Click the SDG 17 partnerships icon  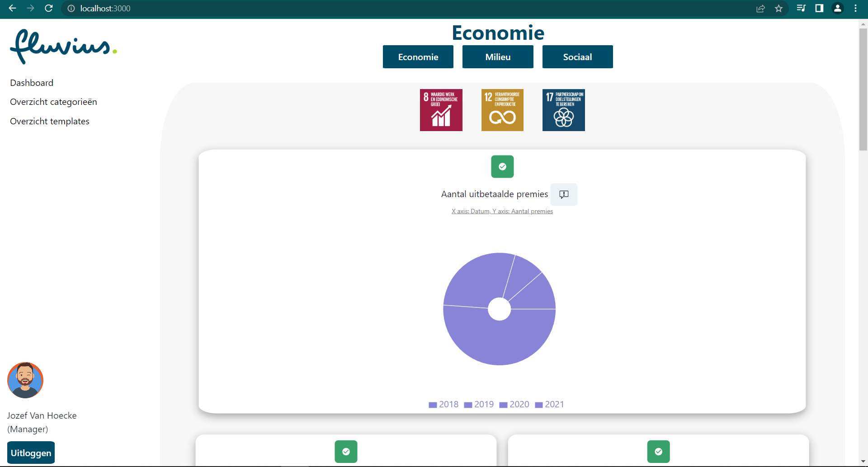point(563,110)
